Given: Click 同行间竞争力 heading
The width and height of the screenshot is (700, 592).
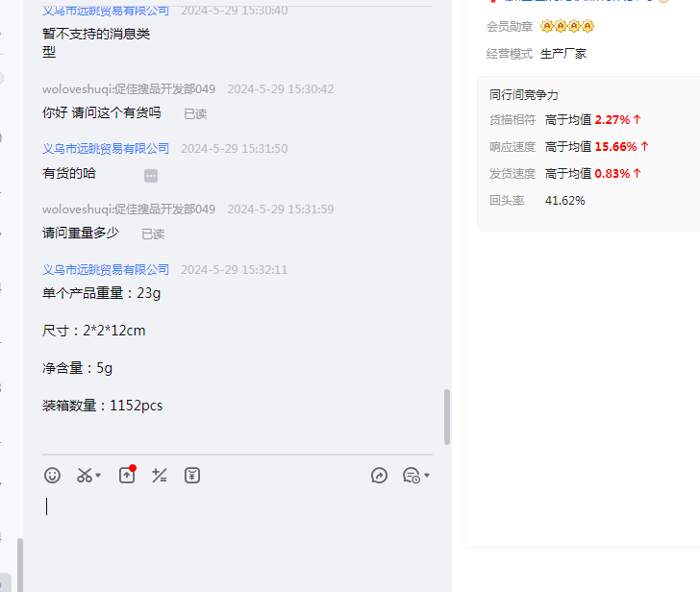Looking at the screenshot, I should click(524, 94).
